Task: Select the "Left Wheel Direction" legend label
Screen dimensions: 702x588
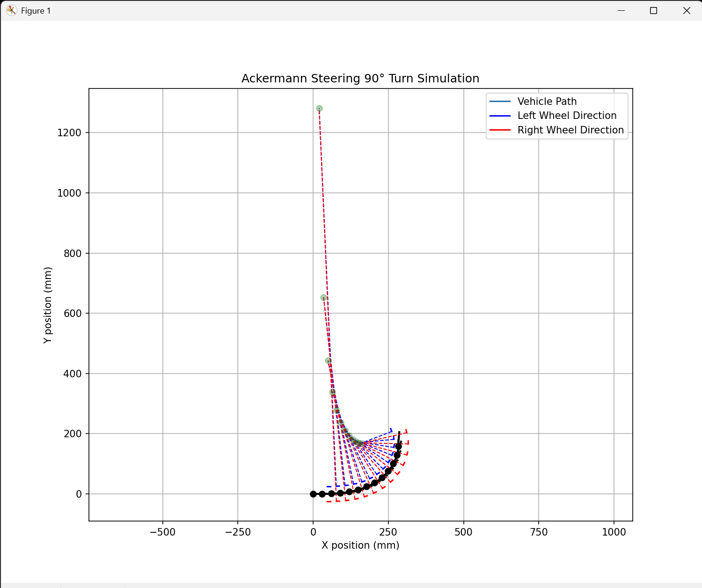Action: pyautogui.click(x=567, y=116)
